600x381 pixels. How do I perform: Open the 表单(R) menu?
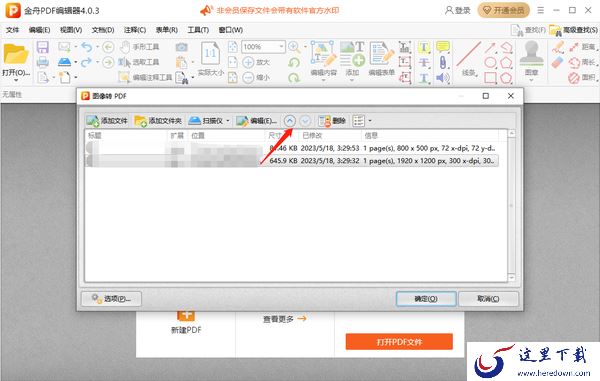(x=166, y=30)
